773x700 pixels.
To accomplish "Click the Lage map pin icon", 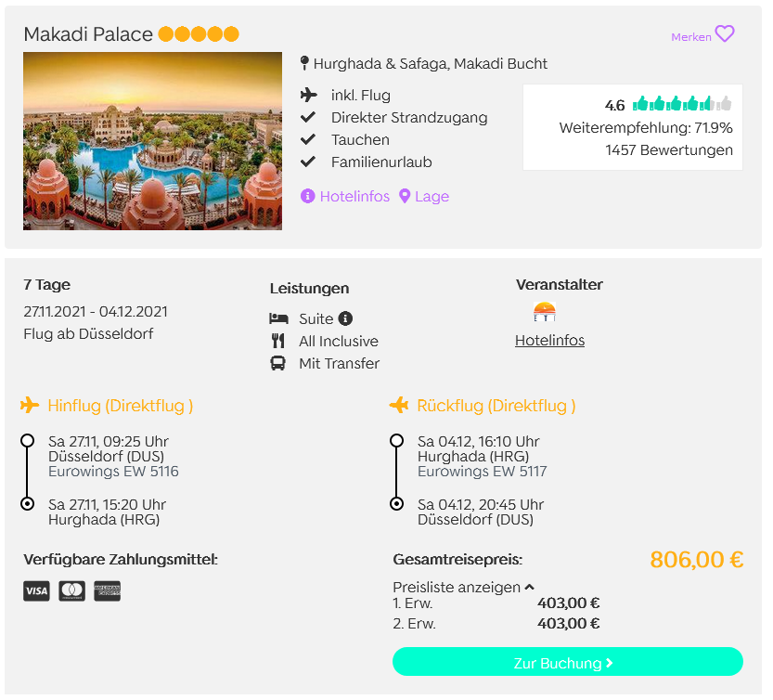I will coord(405,196).
